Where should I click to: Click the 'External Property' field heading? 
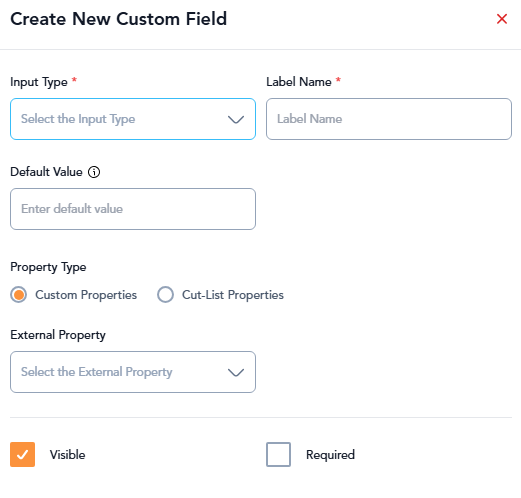pos(58,335)
